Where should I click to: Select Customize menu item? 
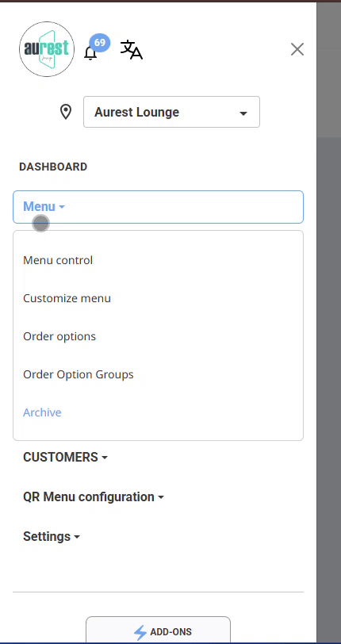(67, 298)
